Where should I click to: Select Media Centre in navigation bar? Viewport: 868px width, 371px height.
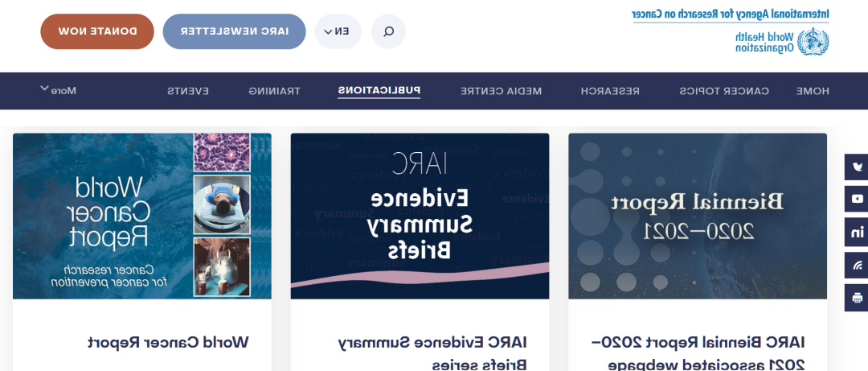point(501,91)
